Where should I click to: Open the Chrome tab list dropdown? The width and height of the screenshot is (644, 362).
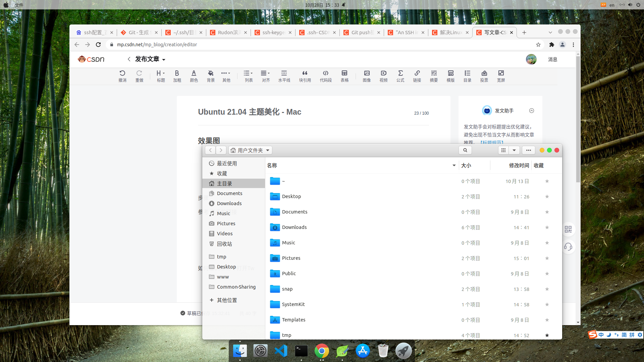click(x=550, y=33)
